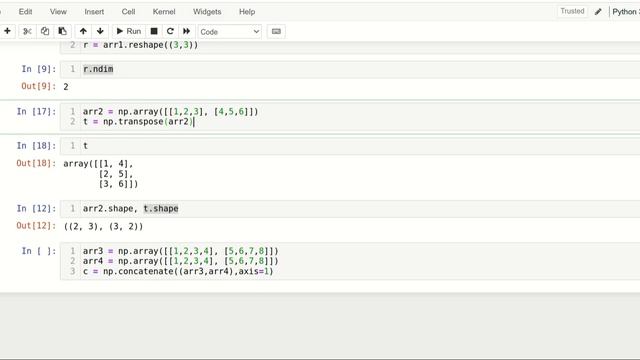Run the current cell
The image size is (640, 360).
(129, 31)
